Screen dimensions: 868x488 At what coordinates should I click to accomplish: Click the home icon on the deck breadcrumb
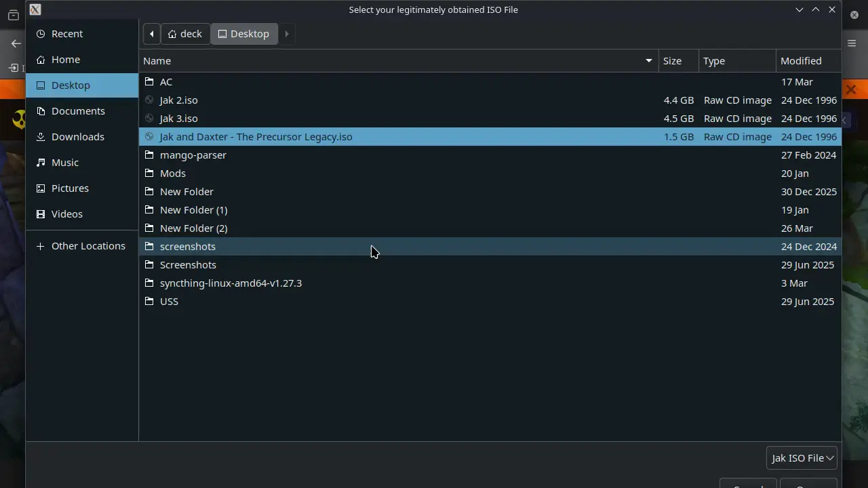coord(172,33)
